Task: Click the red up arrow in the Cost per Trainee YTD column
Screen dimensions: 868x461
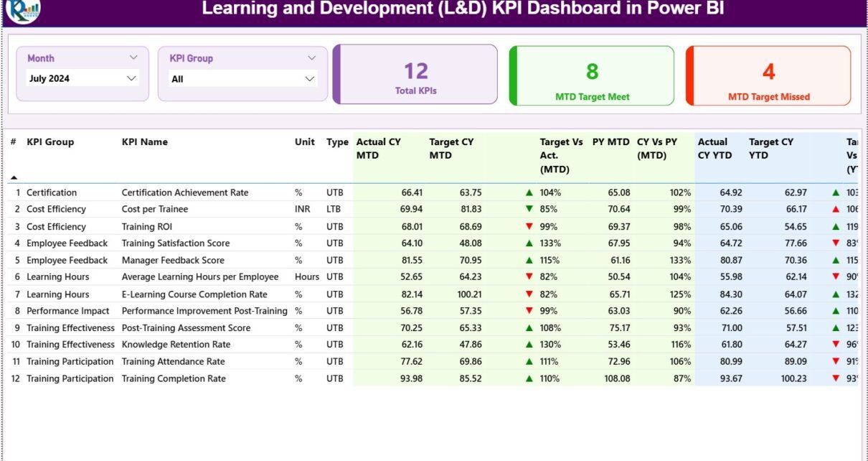Action: pos(836,209)
